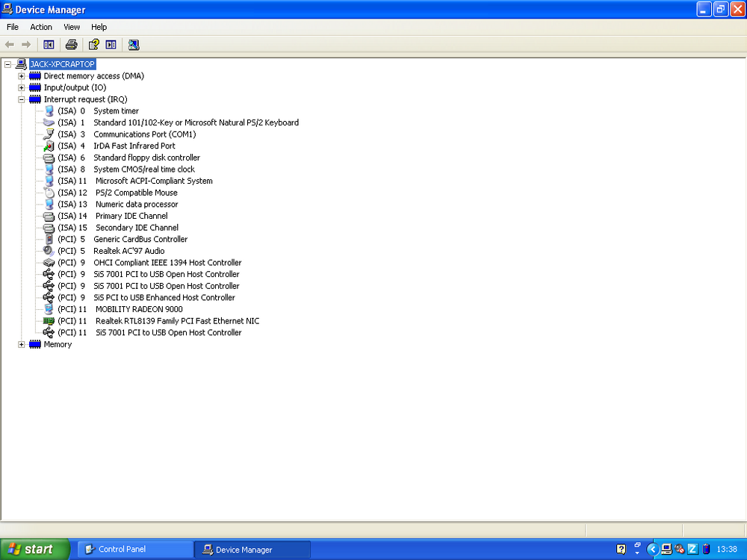Screen dimensions: 747x560
Task: Click the SiS PCI to USB Enhanced Host Controller USB icon
Action: (49, 298)
